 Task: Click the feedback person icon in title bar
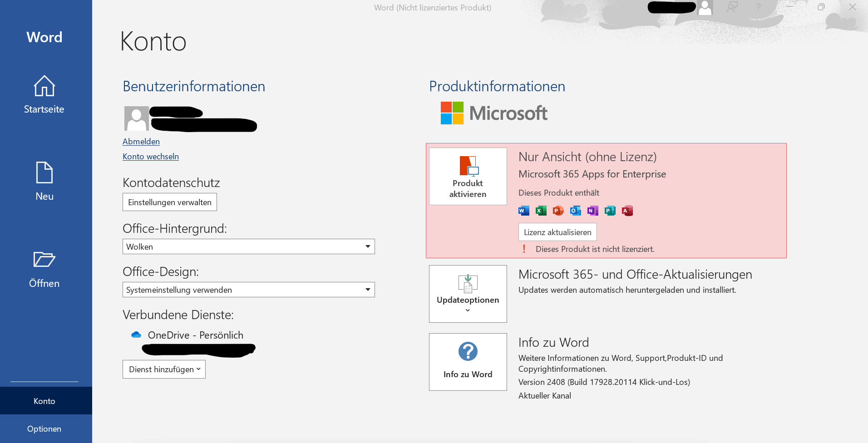pyautogui.click(x=732, y=7)
